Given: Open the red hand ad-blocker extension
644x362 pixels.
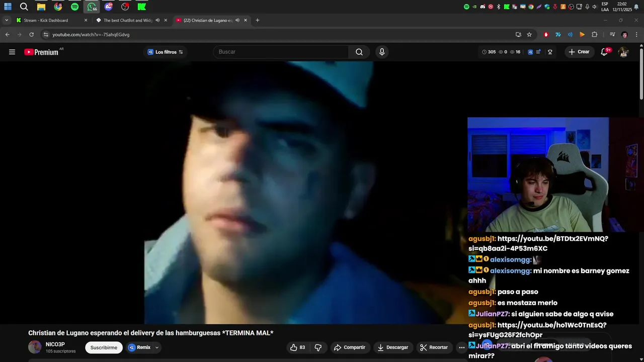Looking at the screenshot, I should pos(546,34).
